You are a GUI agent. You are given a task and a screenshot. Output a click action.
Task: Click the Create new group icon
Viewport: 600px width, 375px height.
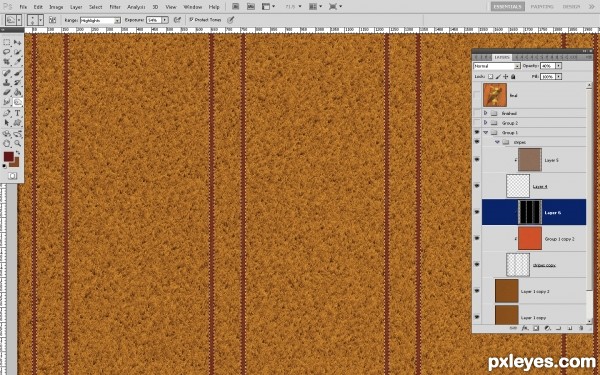click(x=559, y=328)
